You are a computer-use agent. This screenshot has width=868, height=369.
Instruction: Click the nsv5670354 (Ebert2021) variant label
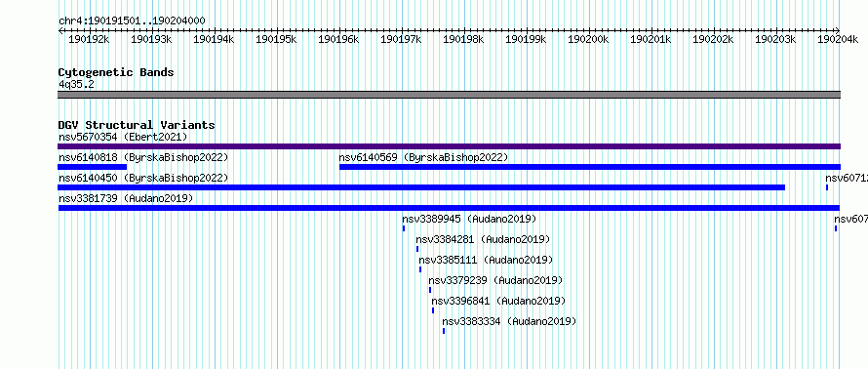[123, 137]
